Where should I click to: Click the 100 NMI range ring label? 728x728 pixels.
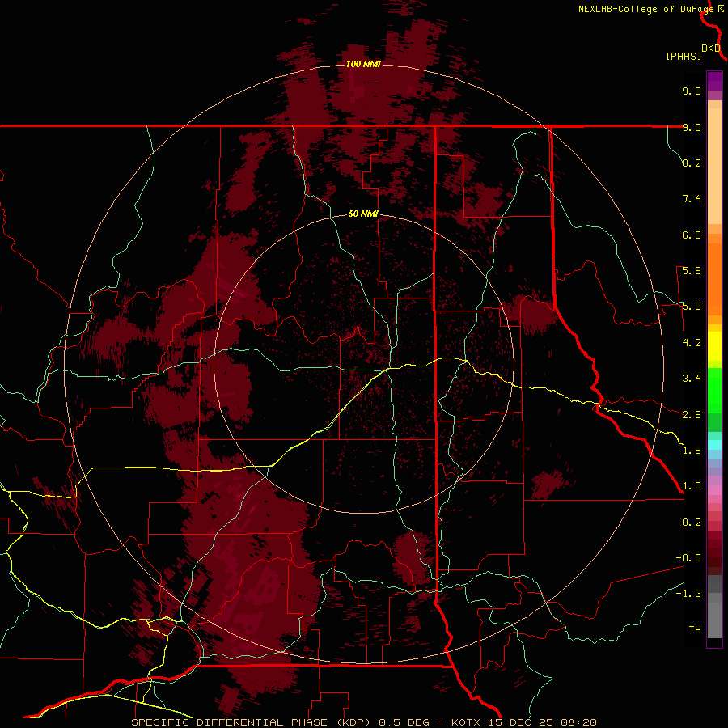pos(363,64)
